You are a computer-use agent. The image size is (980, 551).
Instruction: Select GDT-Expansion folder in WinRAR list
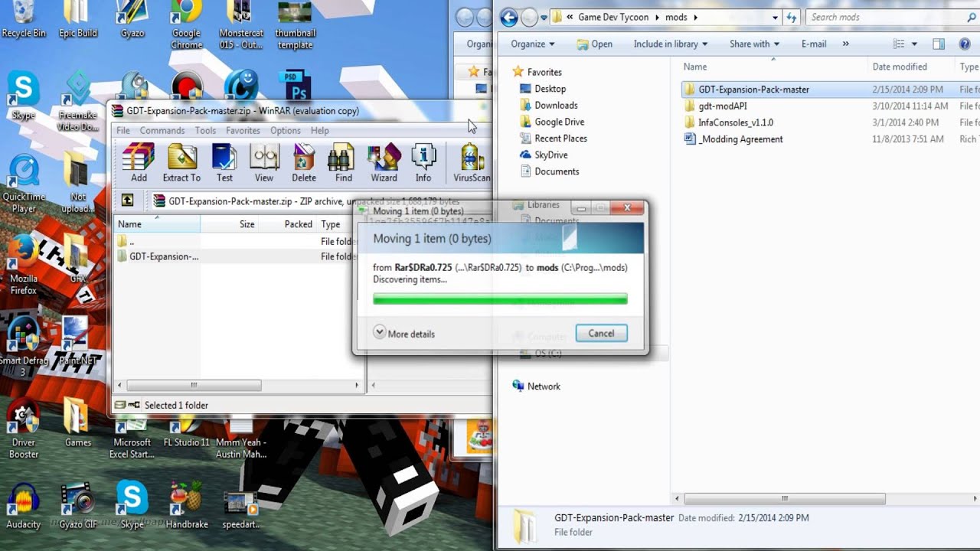[x=158, y=256]
